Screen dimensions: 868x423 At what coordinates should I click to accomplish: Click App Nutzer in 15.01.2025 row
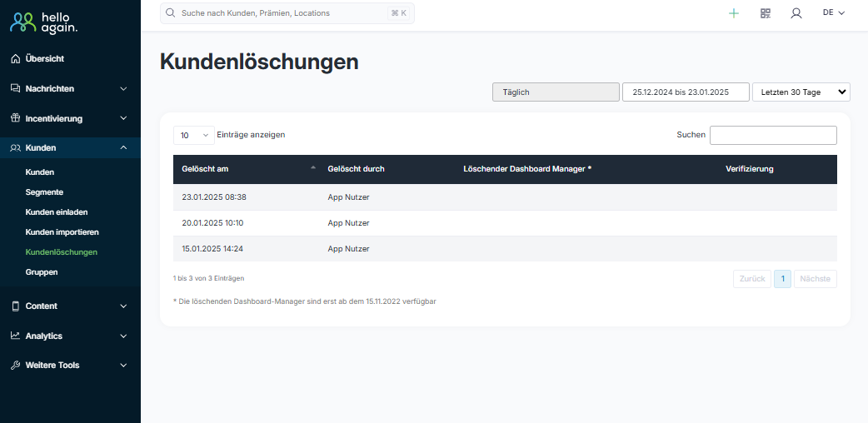pos(348,249)
